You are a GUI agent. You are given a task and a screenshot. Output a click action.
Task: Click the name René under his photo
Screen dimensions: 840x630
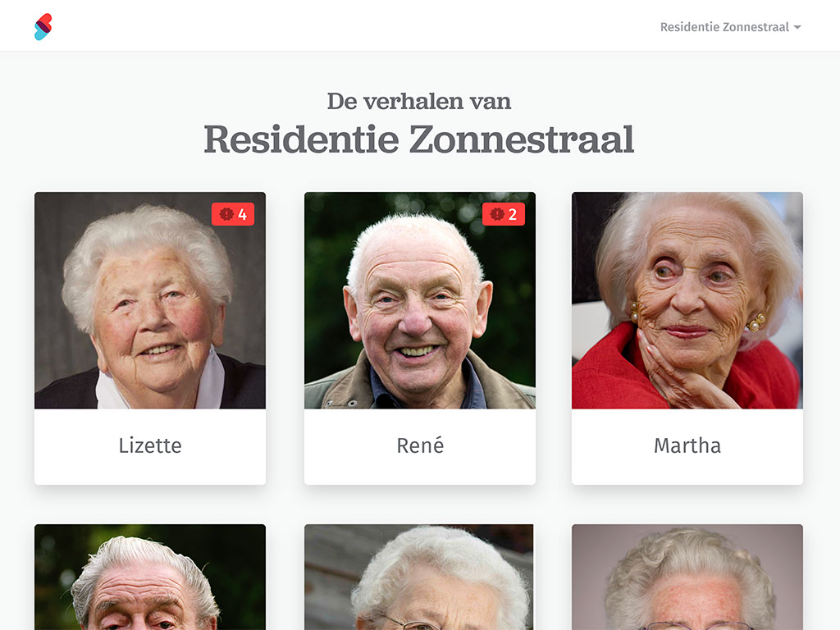click(x=420, y=445)
